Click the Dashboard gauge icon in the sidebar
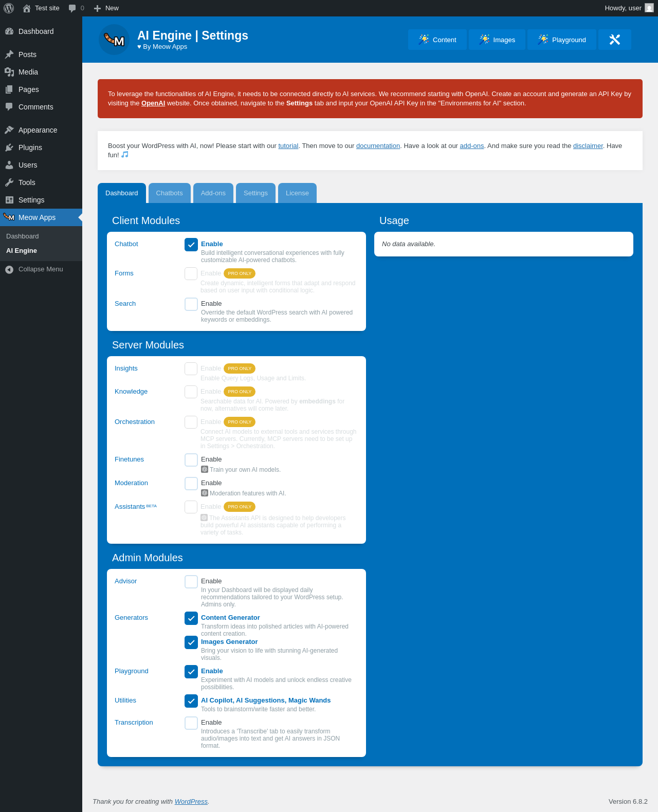 (9, 31)
